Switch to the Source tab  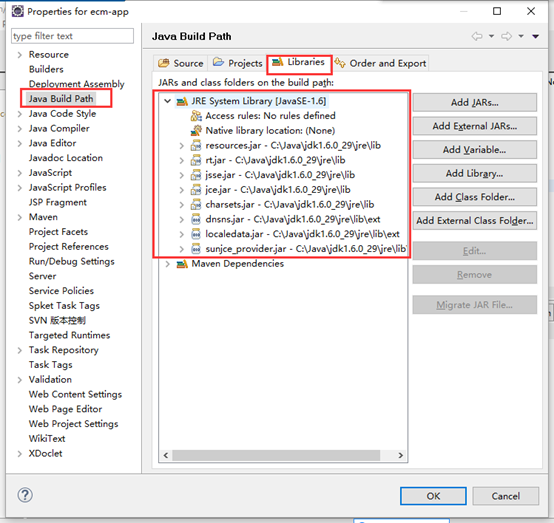tap(181, 63)
